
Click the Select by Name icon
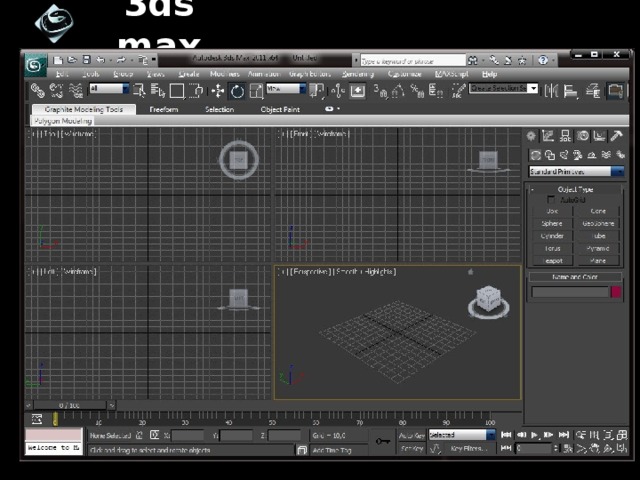pyautogui.click(x=158, y=91)
